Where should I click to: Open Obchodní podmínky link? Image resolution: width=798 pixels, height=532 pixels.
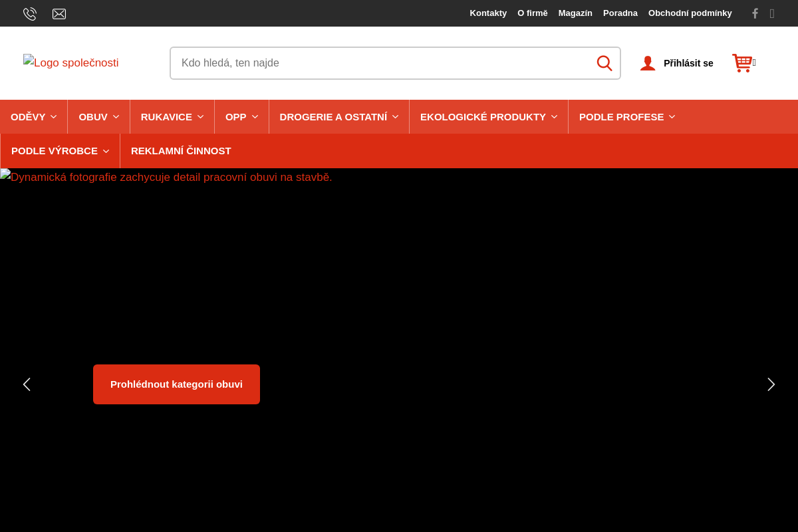pyautogui.click(x=690, y=13)
